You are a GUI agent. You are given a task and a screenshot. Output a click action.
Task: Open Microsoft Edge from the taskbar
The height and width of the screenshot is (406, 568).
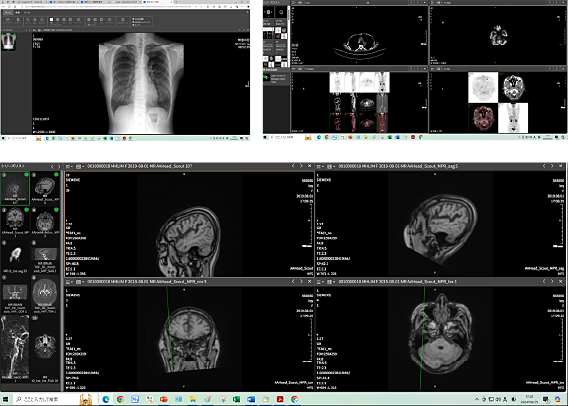(x=106, y=399)
